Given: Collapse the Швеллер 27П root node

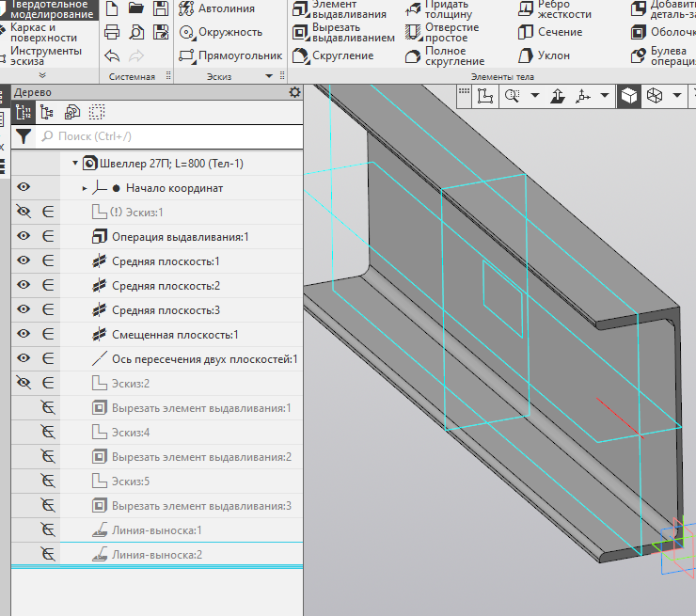Looking at the screenshot, I should click(75, 164).
